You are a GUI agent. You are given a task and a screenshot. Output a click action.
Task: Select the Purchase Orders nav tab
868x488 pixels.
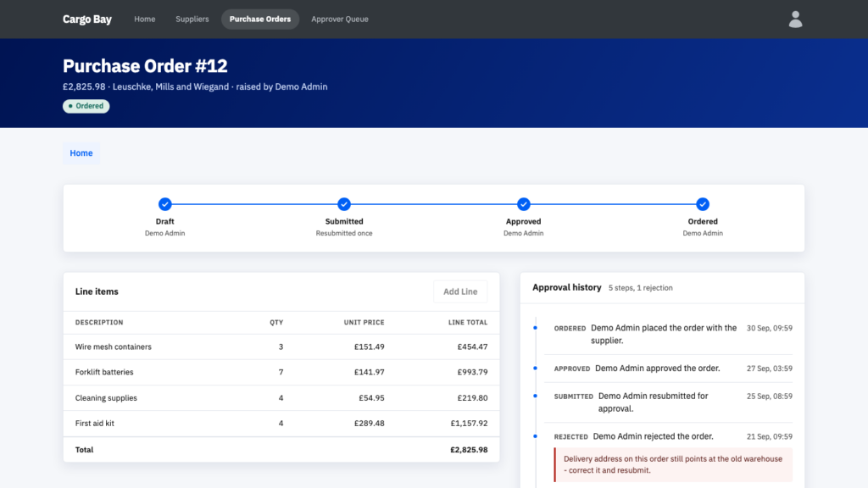click(x=260, y=19)
